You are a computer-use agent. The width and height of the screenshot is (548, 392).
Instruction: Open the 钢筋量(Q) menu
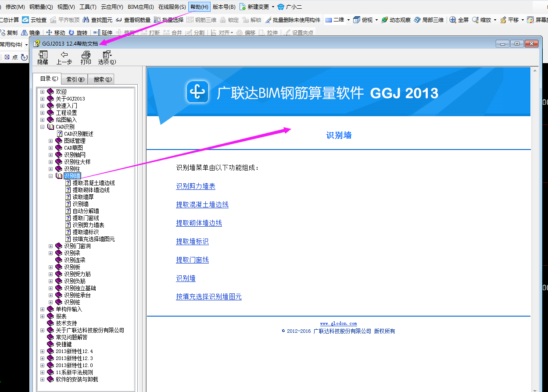pyautogui.click(x=41, y=7)
